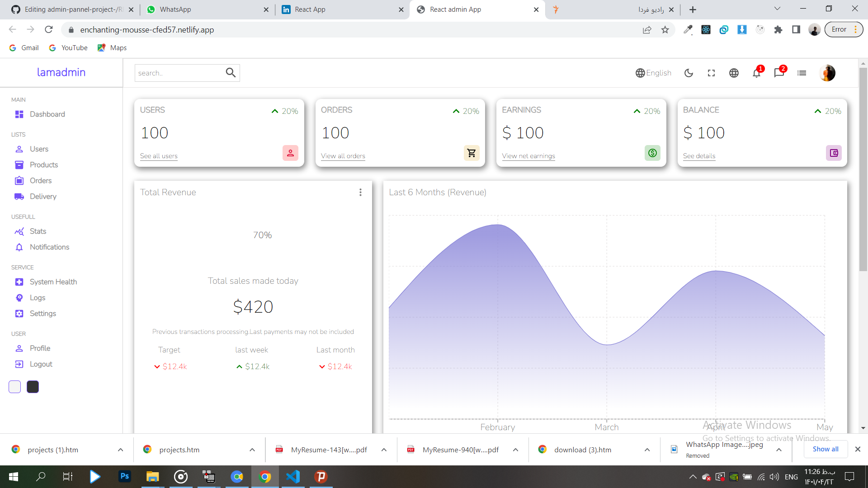Screen dimensions: 868x488
Task: Click the Balance card wallet icon
Action: (834, 153)
